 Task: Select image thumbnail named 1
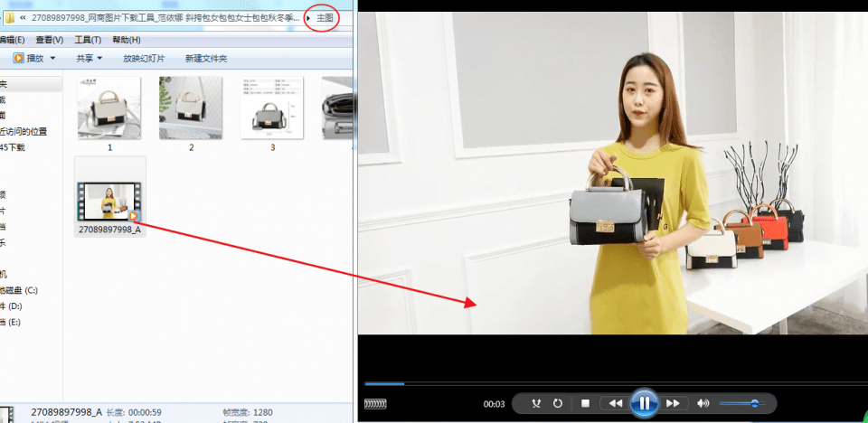coord(109,108)
